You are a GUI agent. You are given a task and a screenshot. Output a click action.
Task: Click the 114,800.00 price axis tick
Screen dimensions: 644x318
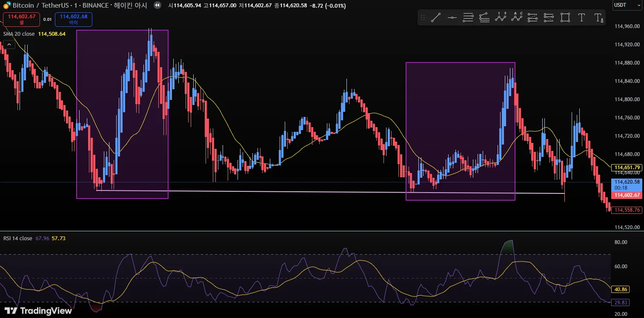click(627, 99)
